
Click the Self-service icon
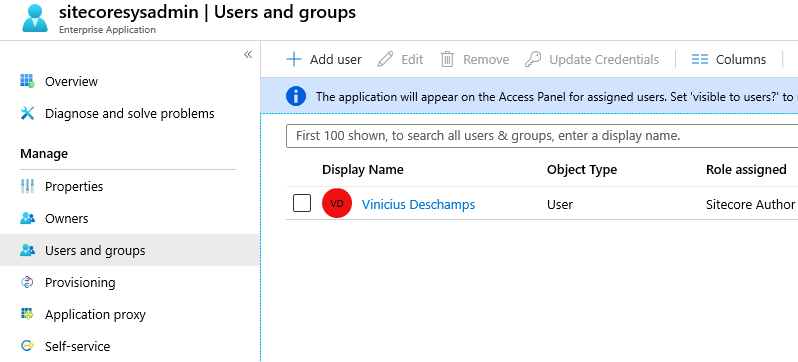27,346
